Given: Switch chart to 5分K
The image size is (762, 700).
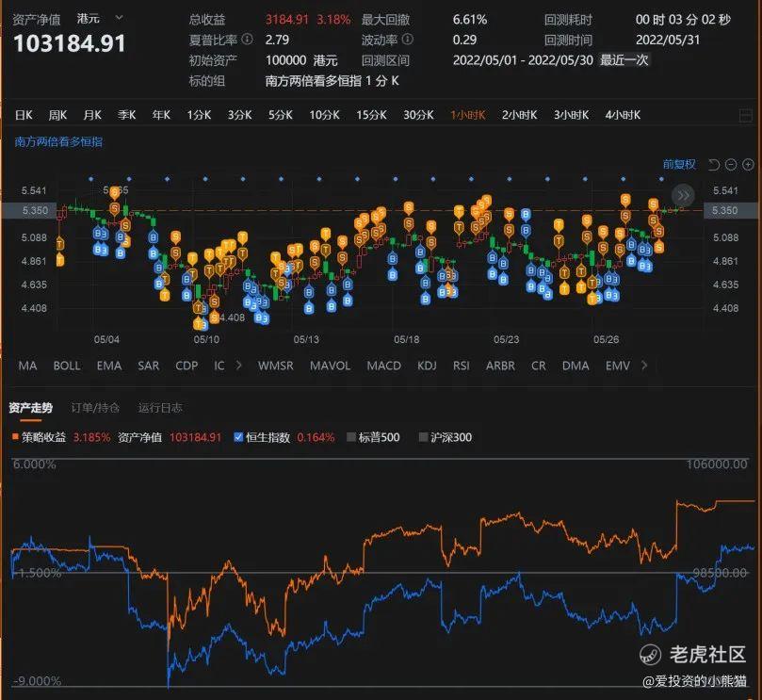Looking at the screenshot, I should tap(281, 115).
